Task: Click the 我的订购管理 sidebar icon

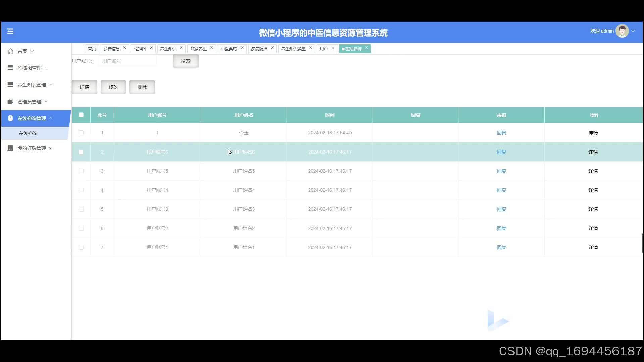Action: coord(10,148)
